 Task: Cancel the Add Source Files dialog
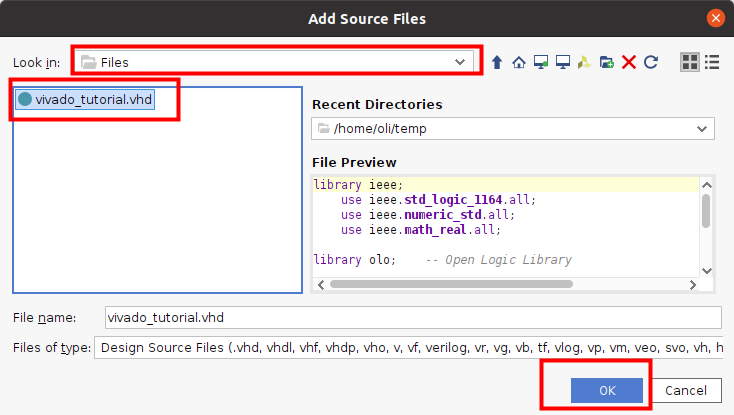tap(686, 390)
